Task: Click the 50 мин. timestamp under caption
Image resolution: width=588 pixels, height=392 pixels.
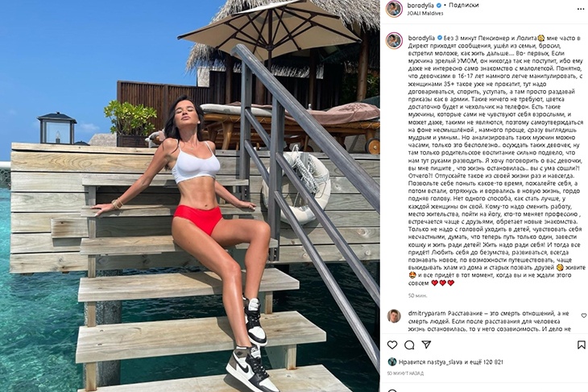Action: click(417, 295)
